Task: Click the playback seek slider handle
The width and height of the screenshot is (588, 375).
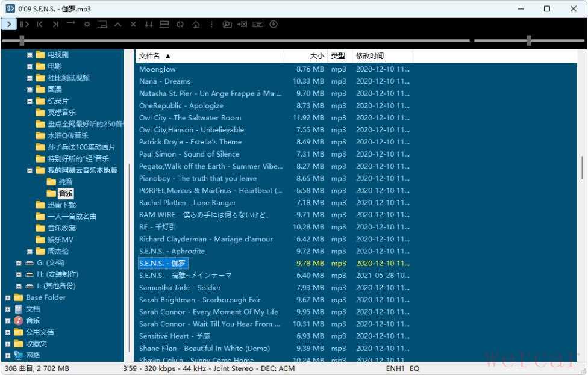Action: 22,40
